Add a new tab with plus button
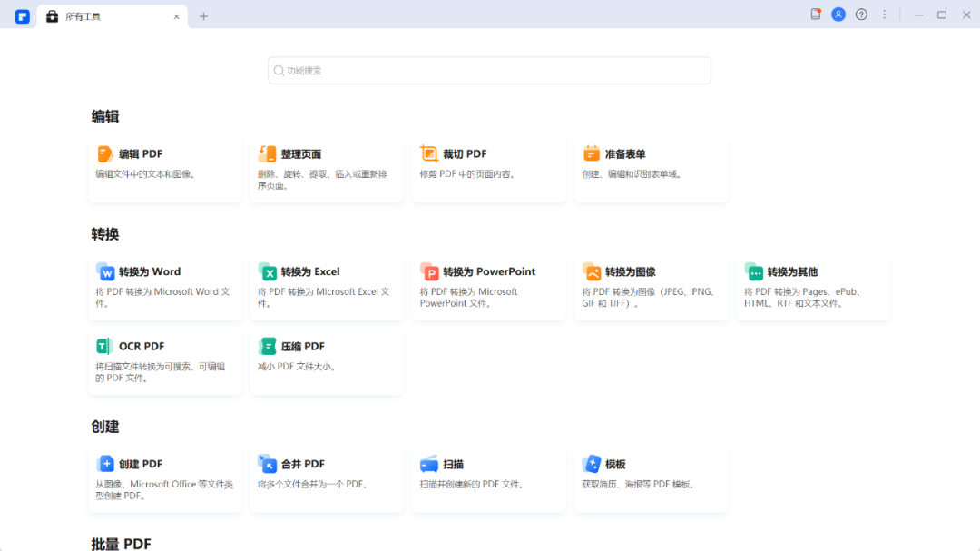This screenshot has width=980, height=551. pyautogui.click(x=204, y=17)
